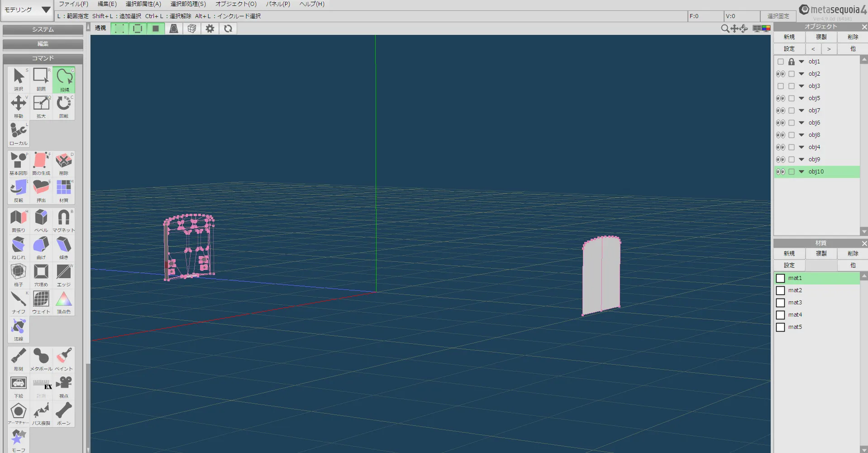Choose the Move (移動) tool
The width and height of the screenshot is (868, 453).
[x=19, y=106]
